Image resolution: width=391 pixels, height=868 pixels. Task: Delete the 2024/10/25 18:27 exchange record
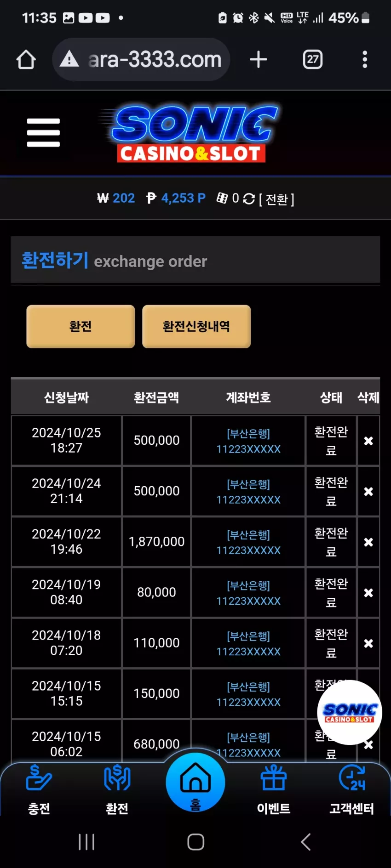(x=368, y=441)
